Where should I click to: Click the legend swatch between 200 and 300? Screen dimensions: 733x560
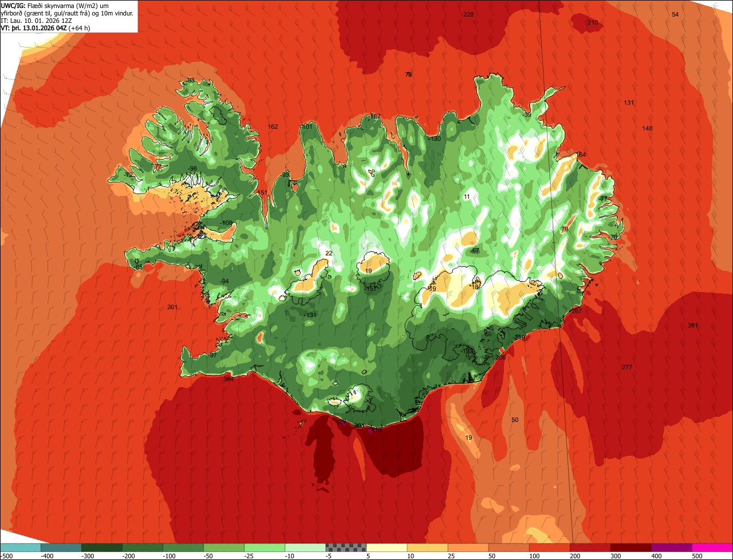pos(590,547)
